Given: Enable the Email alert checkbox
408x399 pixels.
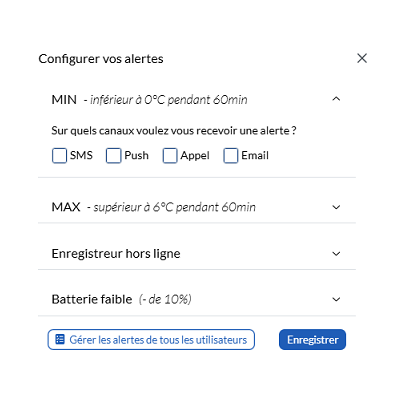Looking at the screenshot, I should [x=230, y=156].
